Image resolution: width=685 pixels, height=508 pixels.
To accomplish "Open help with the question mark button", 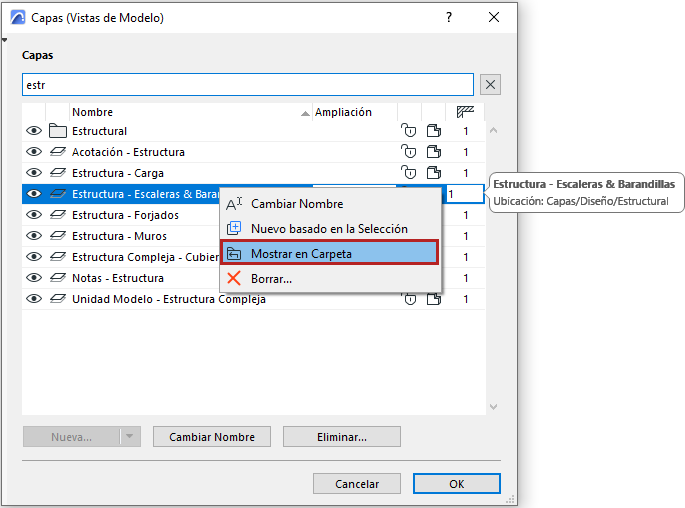I will click(449, 17).
